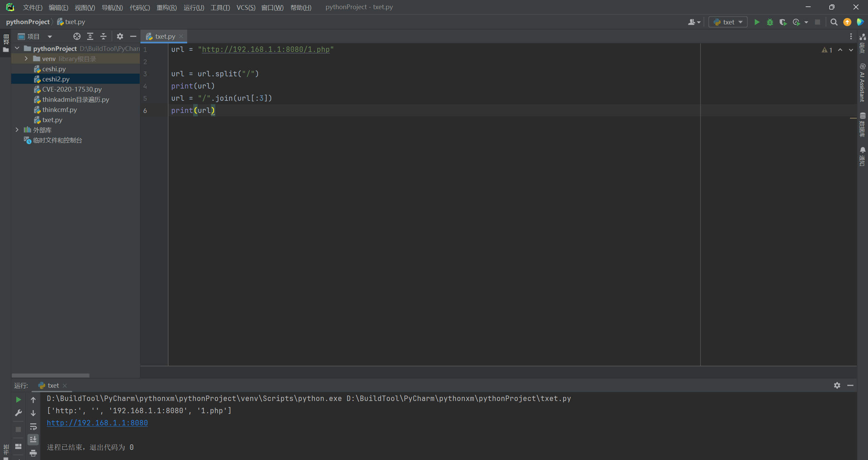Click pythonProject breadcrumb
The image size is (868, 460).
[28, 22]
